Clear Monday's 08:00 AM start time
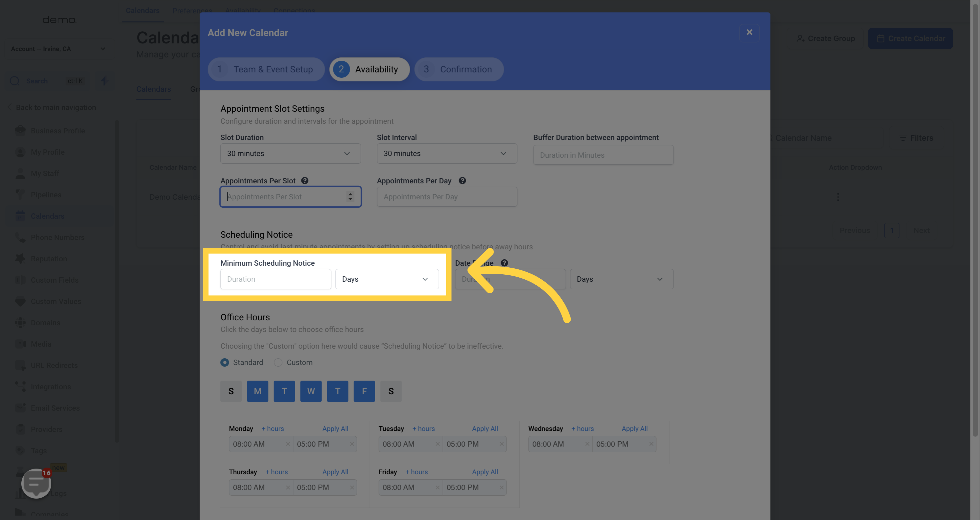This screenshot has height=520, width=980. coord(288,444)
